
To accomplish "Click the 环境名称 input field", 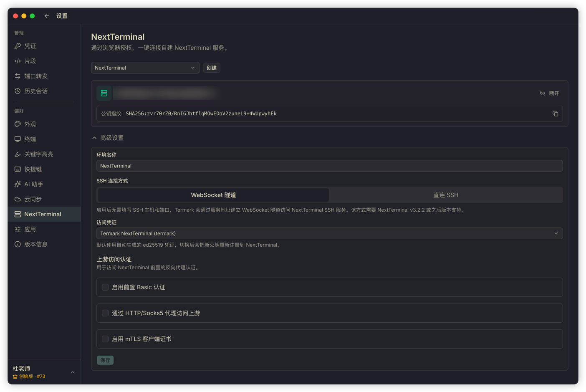I will (329, 166).
